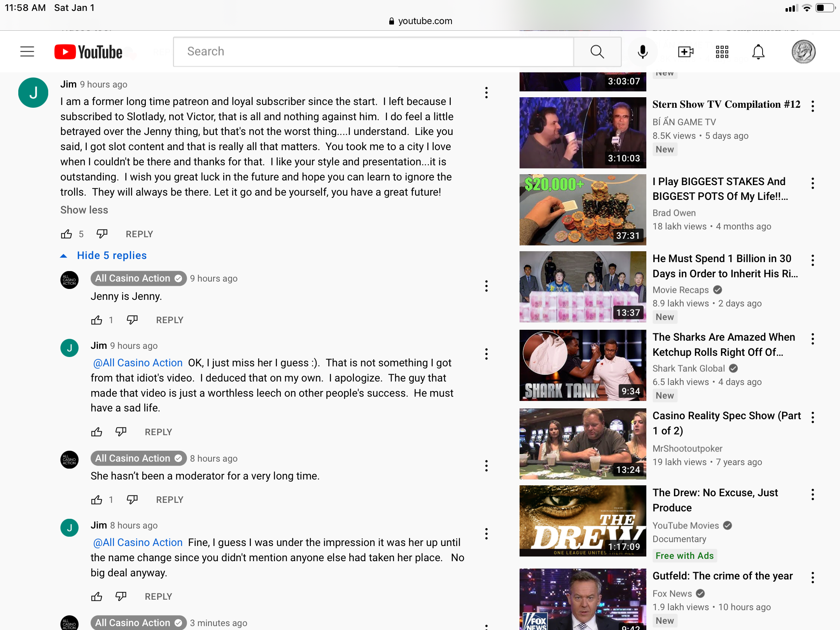Open Shark Tank Ketchup video thumbnail

tap(583, 365)
